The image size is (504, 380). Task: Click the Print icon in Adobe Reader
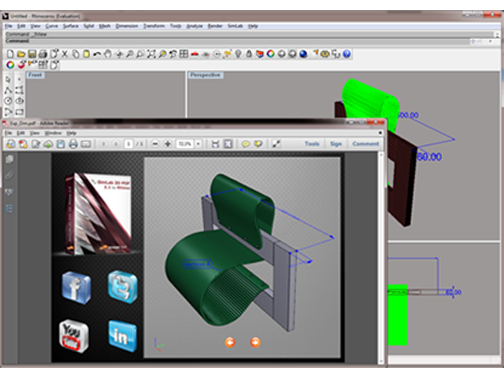coord(73,144)
